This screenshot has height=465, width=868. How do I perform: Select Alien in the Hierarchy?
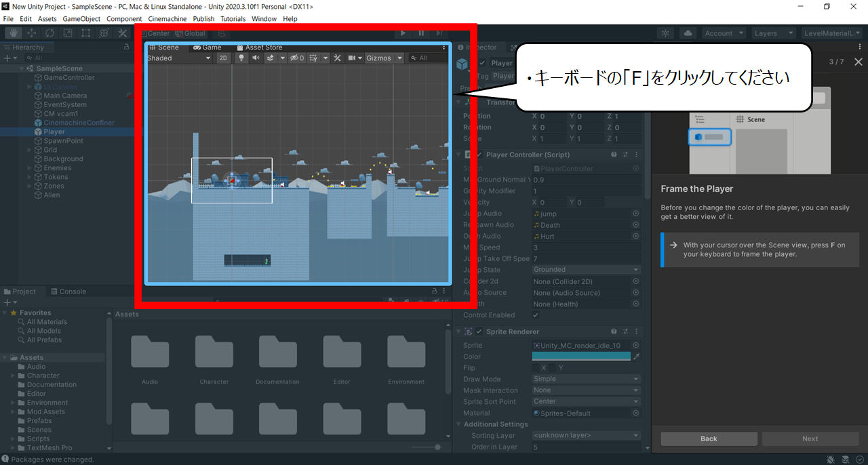pos(52,195)
